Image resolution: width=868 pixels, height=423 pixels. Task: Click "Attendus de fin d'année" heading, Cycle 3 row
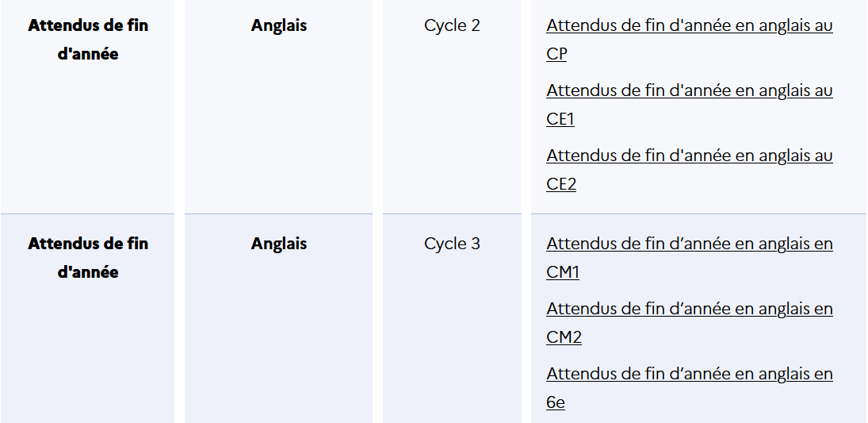click(88, 258)
